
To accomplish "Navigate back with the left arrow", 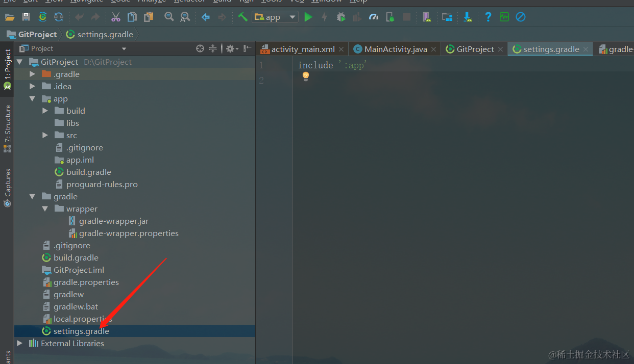I will pos(206,17).
